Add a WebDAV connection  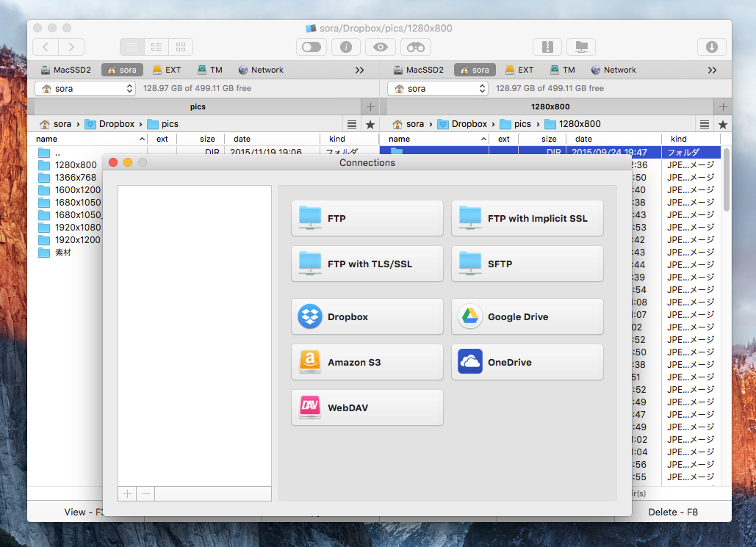point(367,407)
